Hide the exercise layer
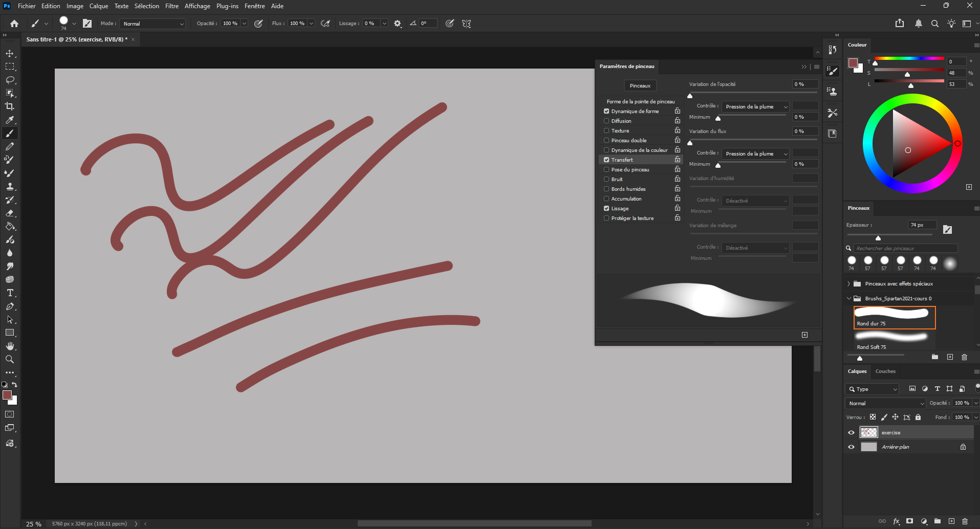 (x=851, y=432)
